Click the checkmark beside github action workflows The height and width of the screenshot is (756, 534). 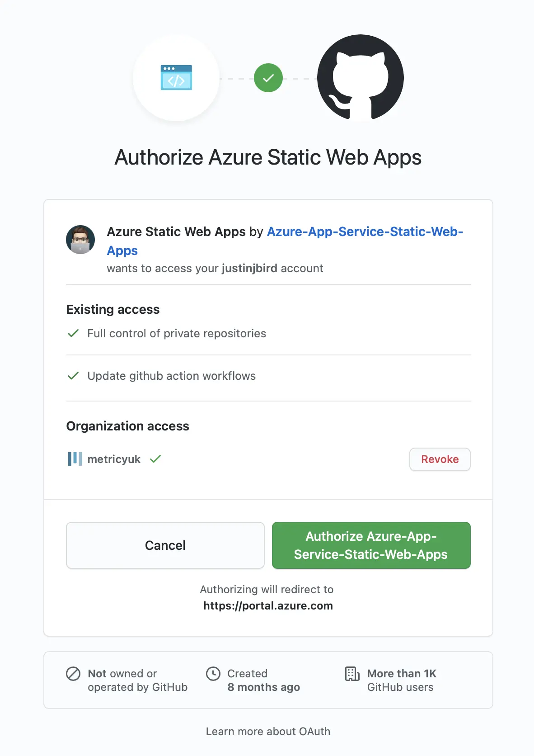click(x=73, y=376)
